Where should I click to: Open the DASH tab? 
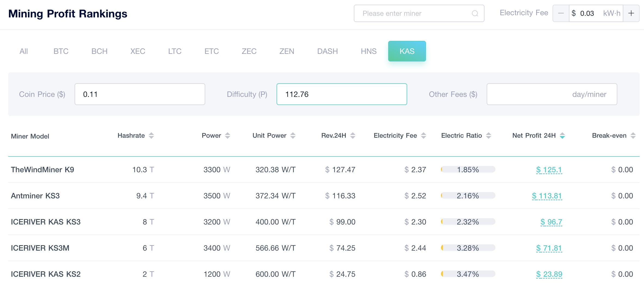[x=327, y=51]
